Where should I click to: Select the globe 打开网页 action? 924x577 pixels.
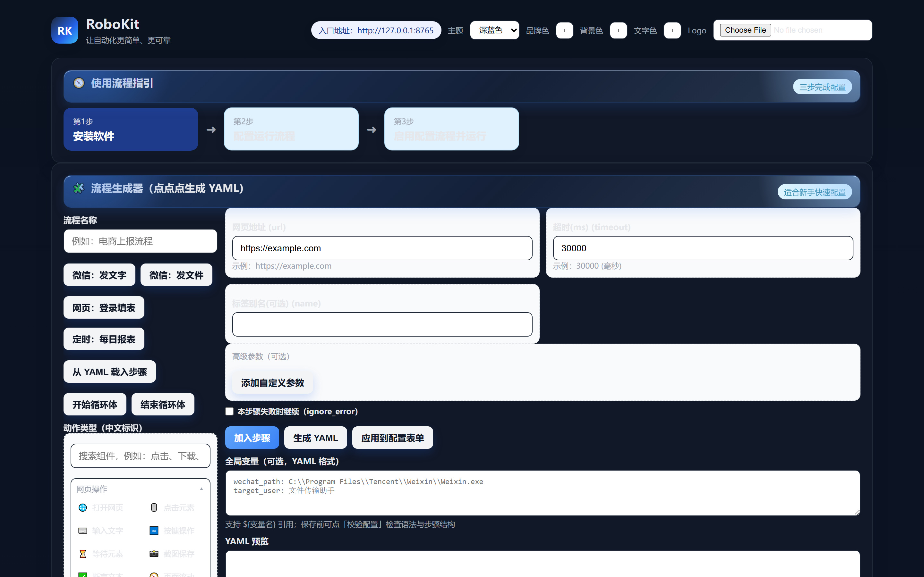(101, 507)
